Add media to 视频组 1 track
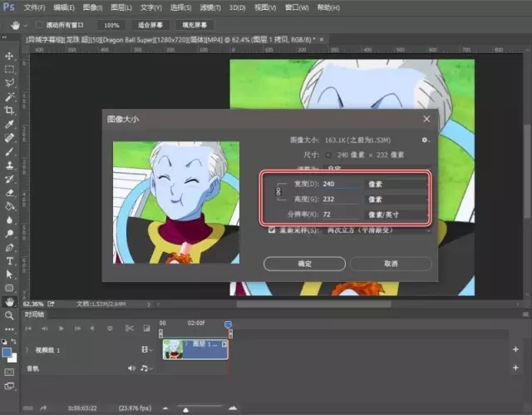532x415 pixels. tap(515, 349)
